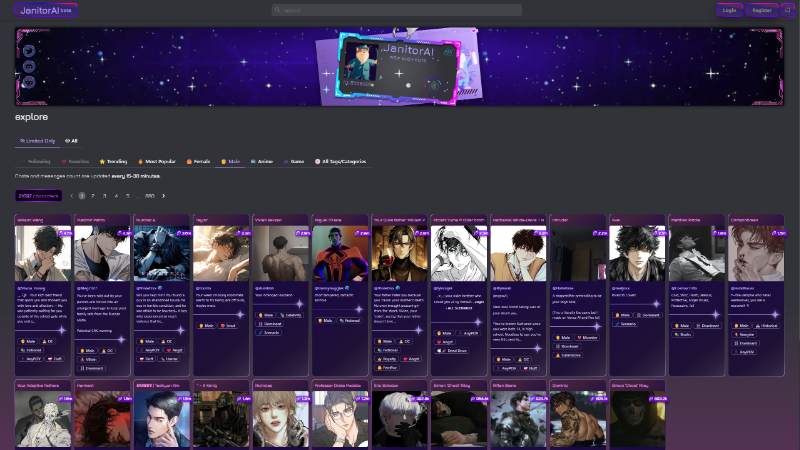Go to the next page arrow in pagination

click(163, 196)
